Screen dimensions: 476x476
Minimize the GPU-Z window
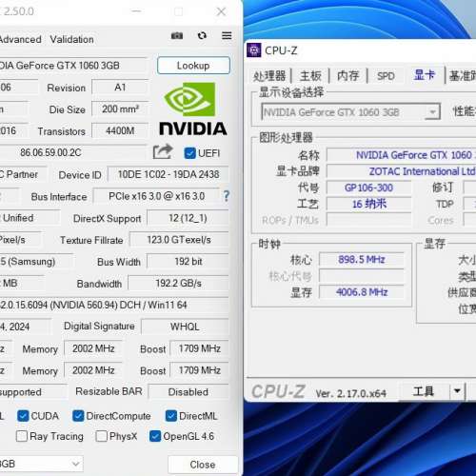[x=136, y=11]
